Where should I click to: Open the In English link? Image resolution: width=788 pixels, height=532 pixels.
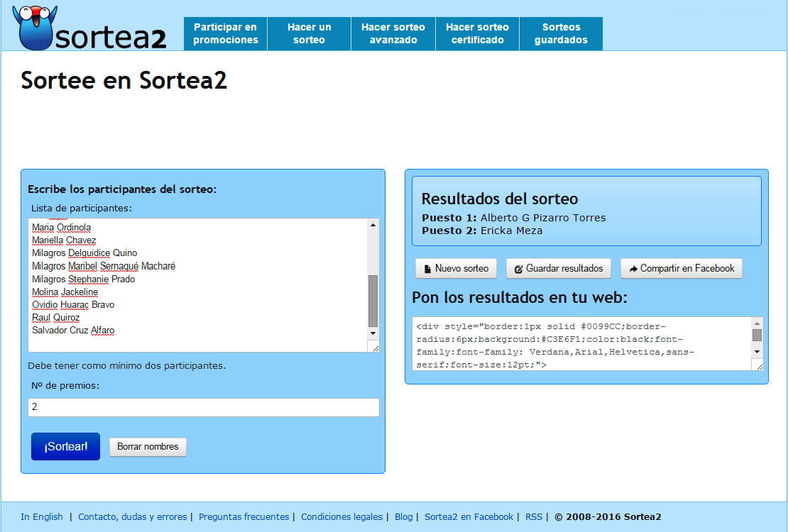(x=42, y=516)
